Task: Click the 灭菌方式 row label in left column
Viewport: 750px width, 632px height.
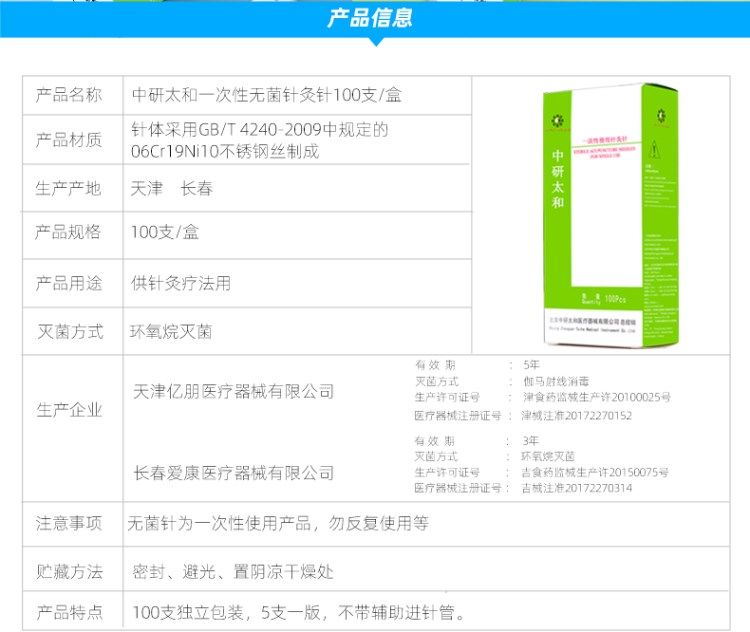Action: pyautogui.click(x=70, y=332)
